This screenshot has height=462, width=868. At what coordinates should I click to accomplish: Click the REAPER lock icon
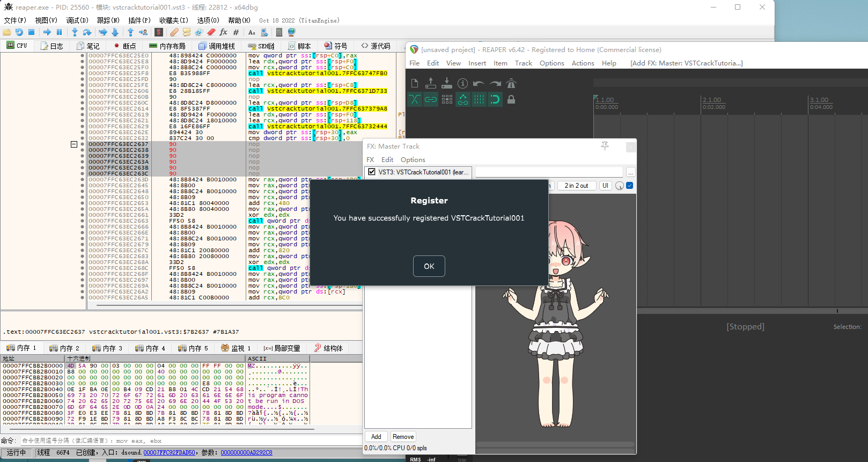pos(511,99)
